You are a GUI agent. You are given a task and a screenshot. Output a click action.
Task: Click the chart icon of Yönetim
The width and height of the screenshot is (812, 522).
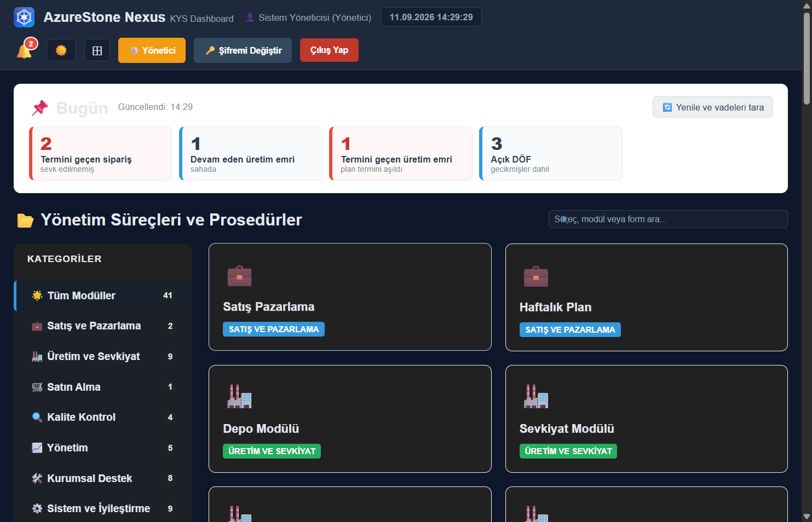click(37, 448)
